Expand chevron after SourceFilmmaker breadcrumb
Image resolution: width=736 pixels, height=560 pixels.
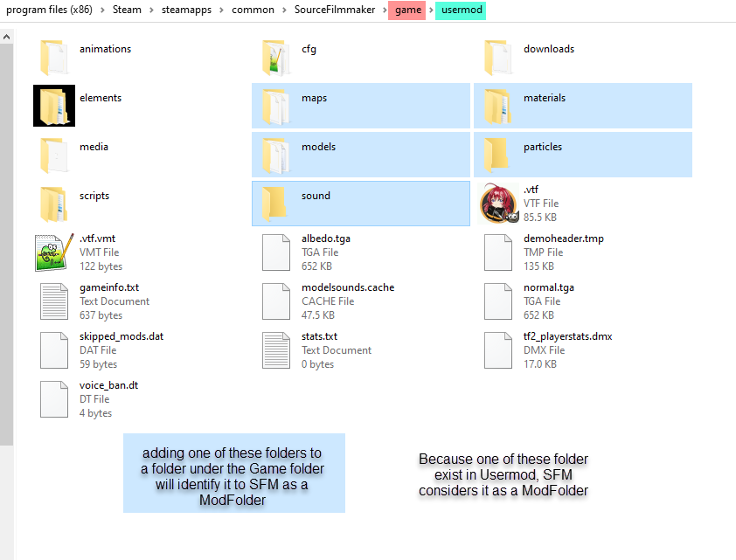[384, 10]
